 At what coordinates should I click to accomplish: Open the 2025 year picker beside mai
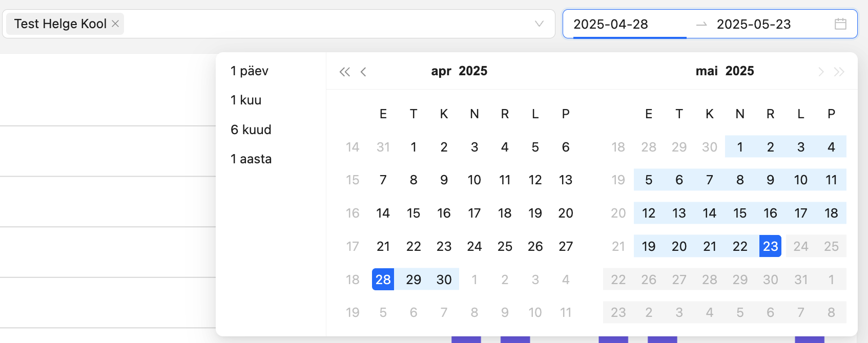pyautogui.click(x=739, y=71)
